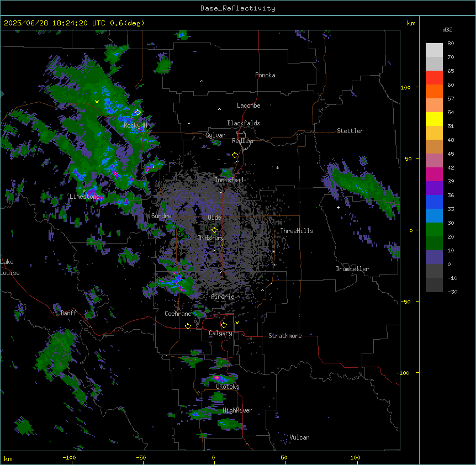
Task: Click the yellow diamond marker south of RedDeer
Action: coord(235,155)
